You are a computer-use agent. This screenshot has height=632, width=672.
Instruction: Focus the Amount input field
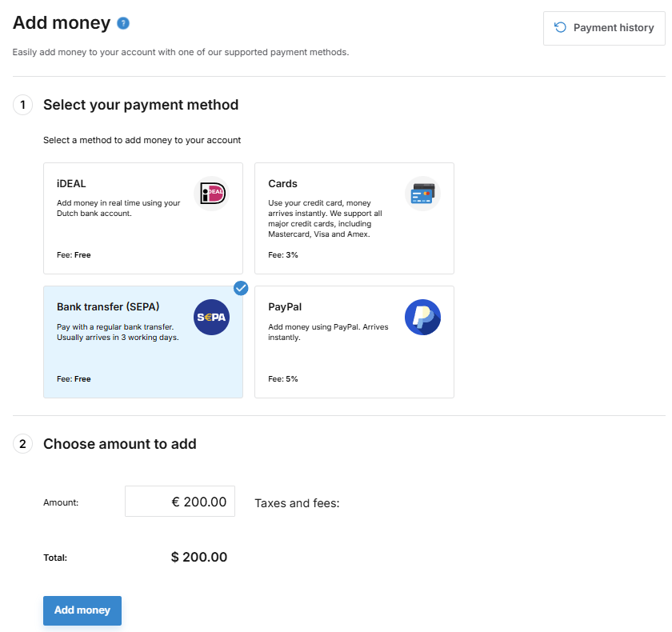click(180, 502)
